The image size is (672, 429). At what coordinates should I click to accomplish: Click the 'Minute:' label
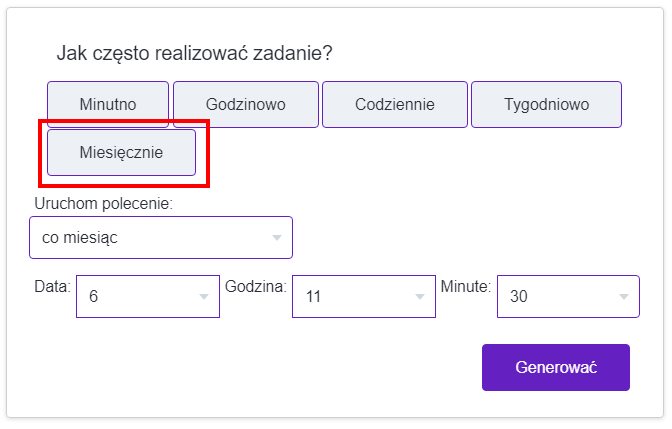(x=466, y=286)
